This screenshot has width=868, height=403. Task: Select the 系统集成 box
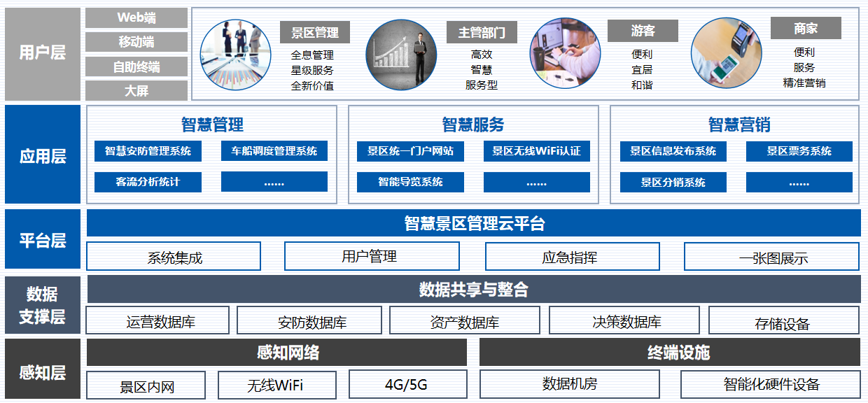tap(174, 256)
